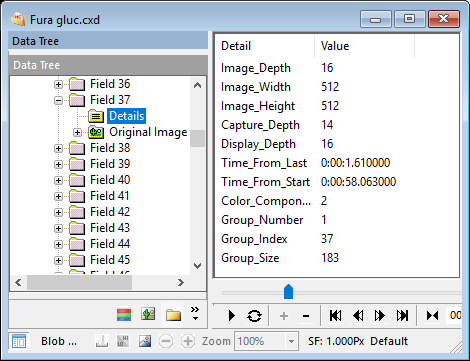Viewport: 470px width, 361px height.
Task: Collapse the Field 37 tree node
Action: pos(58,100)
